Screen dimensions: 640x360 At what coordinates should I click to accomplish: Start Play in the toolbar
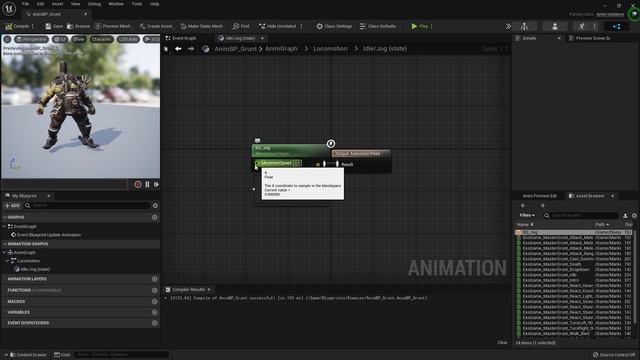[x=420, y=26]
